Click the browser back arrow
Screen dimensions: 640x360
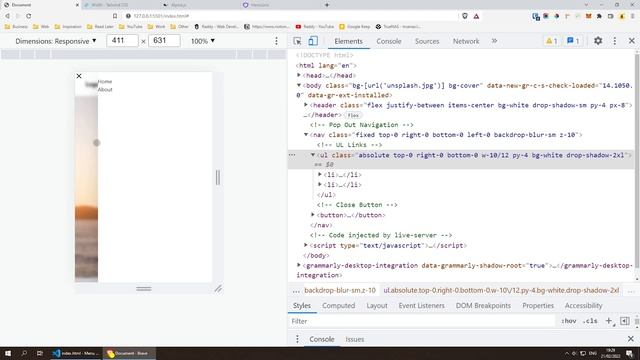[x=7, y=16]
